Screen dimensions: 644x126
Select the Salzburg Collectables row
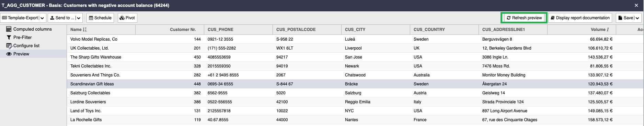(x=355, y=93)
